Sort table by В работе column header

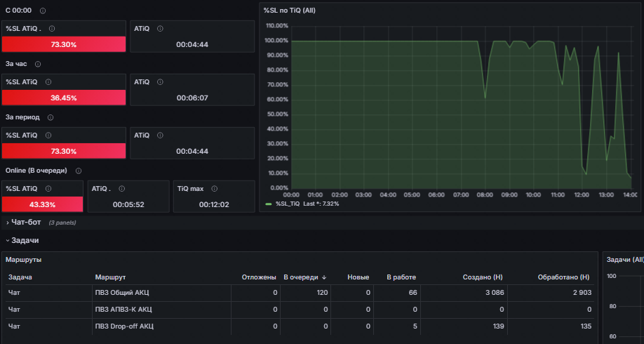point(401,277)
